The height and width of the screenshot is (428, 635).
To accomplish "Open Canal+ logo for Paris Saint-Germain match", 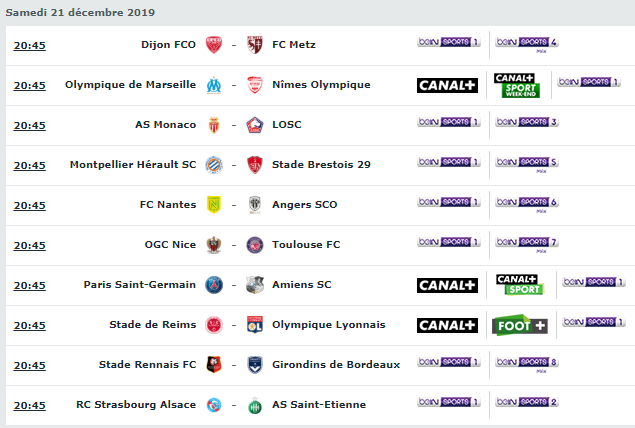I will click(x=447, y=285).
